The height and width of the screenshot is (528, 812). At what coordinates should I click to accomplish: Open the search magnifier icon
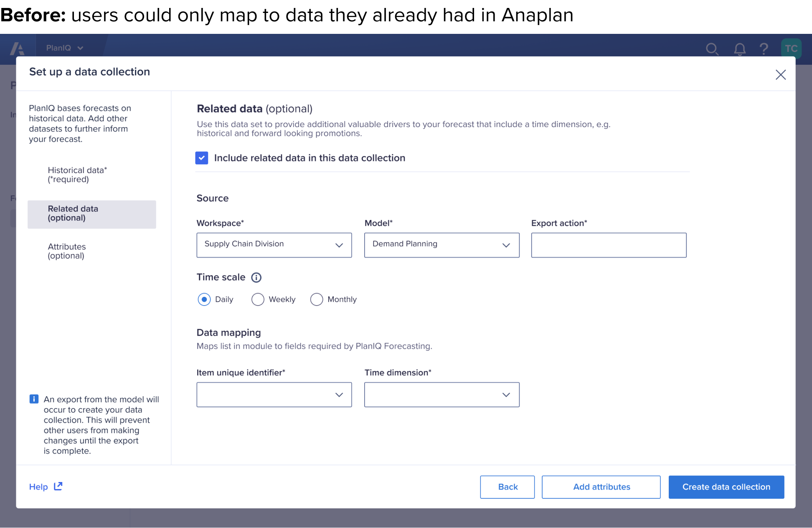712,49
